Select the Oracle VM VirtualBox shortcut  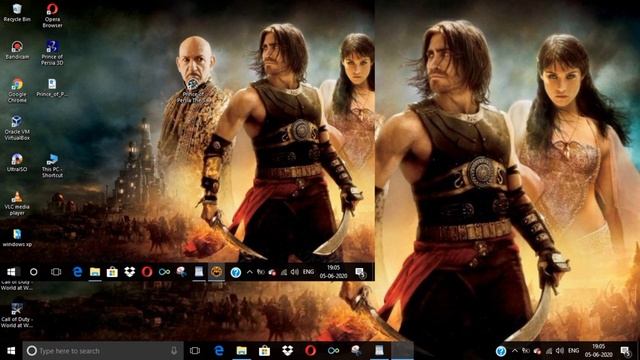point(17,128)
